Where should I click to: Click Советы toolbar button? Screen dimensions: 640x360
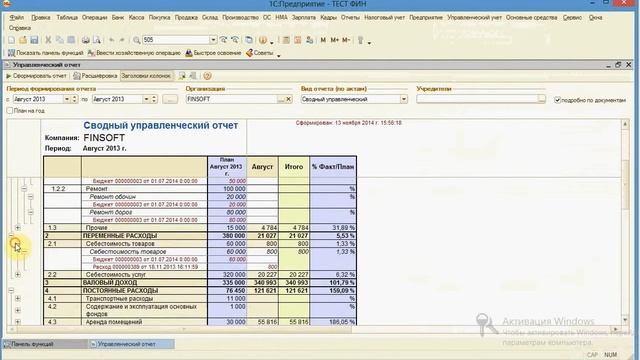click(x=260, y=53)
